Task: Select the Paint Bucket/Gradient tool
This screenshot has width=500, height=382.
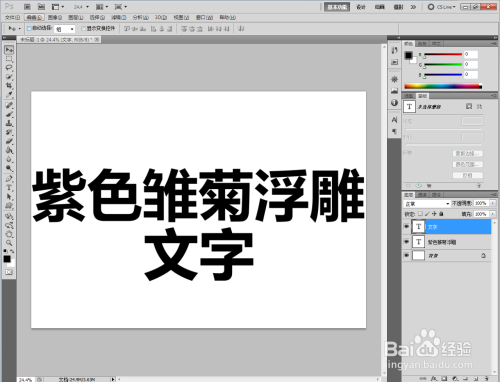Action: pos(9,150)
